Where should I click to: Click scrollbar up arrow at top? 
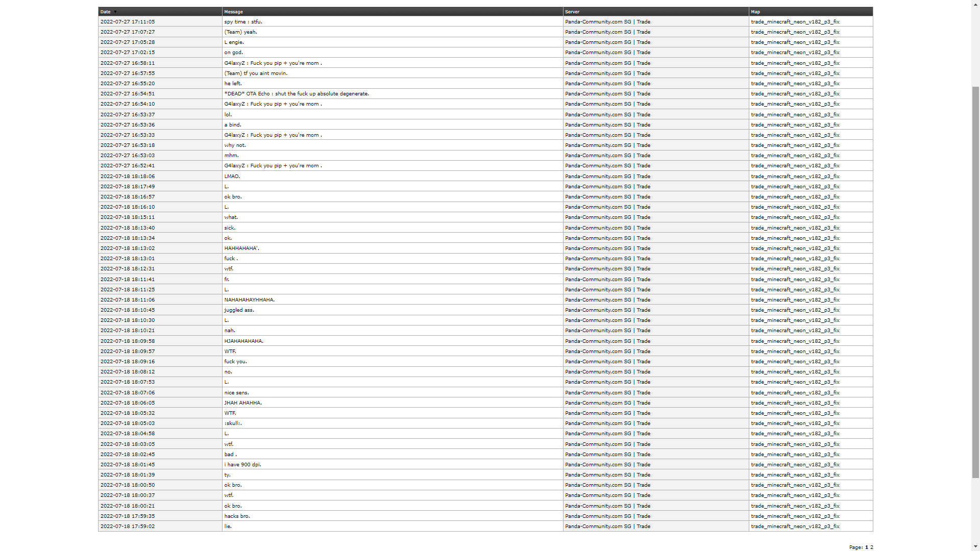click(975, 4)
